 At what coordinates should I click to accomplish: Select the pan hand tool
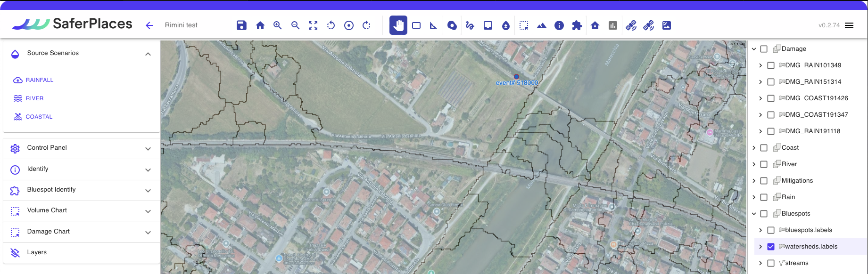point(398,25)
